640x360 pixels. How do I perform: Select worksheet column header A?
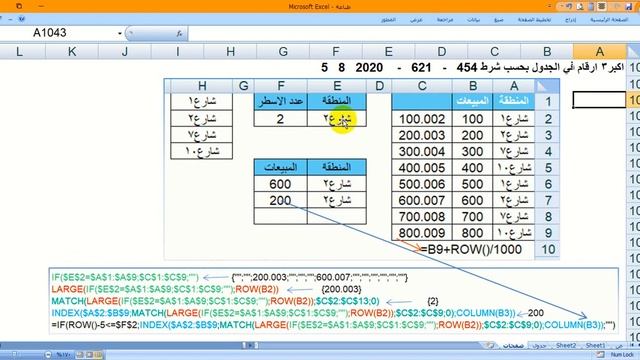pyautogui.click(x=600, y=52)
